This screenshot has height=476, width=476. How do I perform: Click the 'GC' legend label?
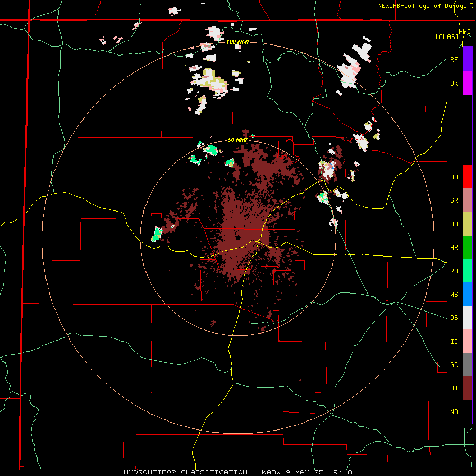click(454, 365)
